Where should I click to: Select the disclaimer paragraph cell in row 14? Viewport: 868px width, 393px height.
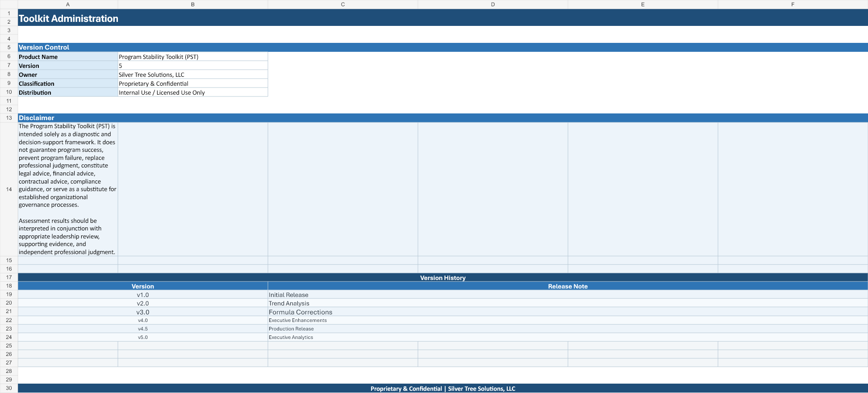pyautogui.click(x=68, y=189)
